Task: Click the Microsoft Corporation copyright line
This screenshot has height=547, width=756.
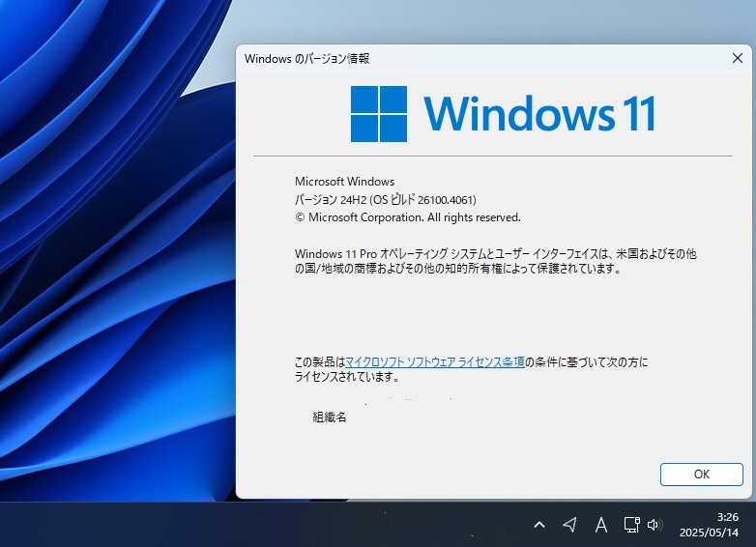Action: (407, 217)
